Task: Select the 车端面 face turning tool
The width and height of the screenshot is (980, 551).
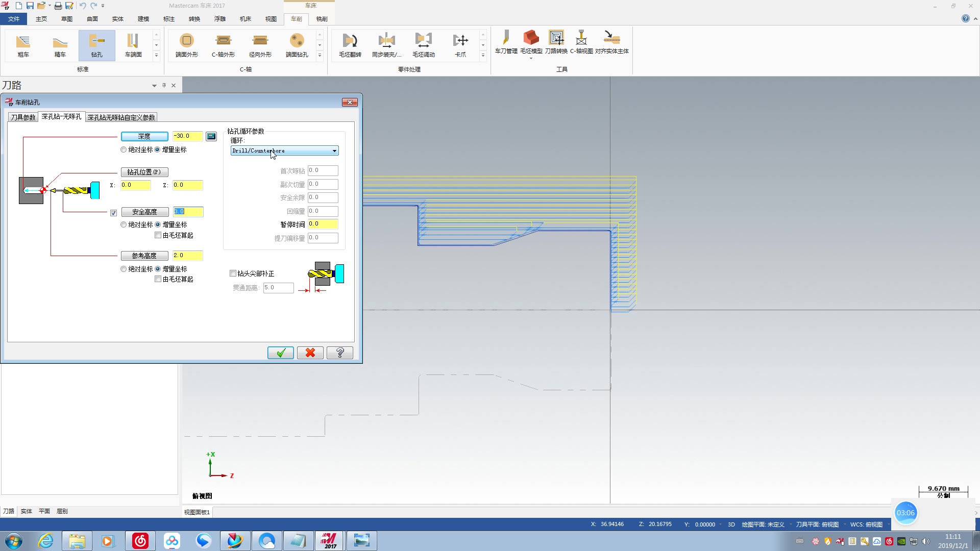Action: coord(133,45)
